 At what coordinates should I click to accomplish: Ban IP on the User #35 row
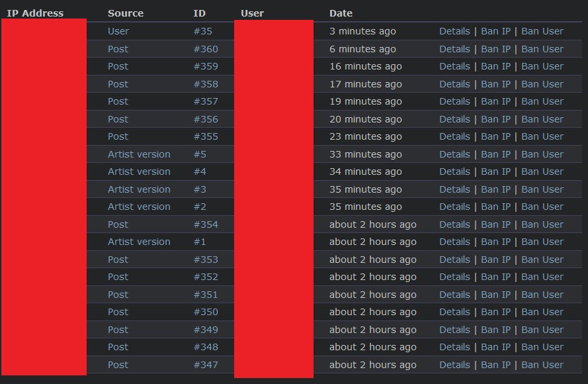496,31
